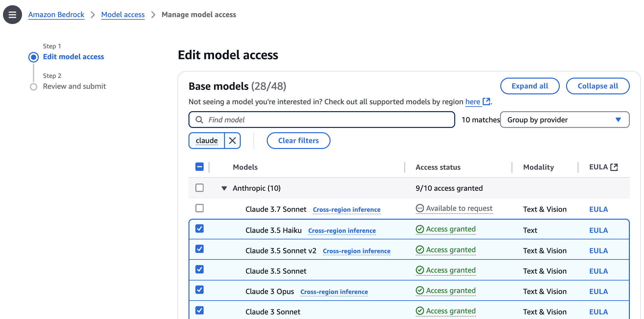Open the hamburger navigation menu
Screen dimensions: 644x319
(12, 15)
